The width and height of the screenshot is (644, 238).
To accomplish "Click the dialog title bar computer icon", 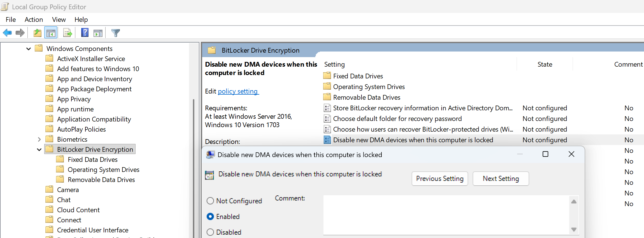I will pyautogui.click(x=210, y=155).
